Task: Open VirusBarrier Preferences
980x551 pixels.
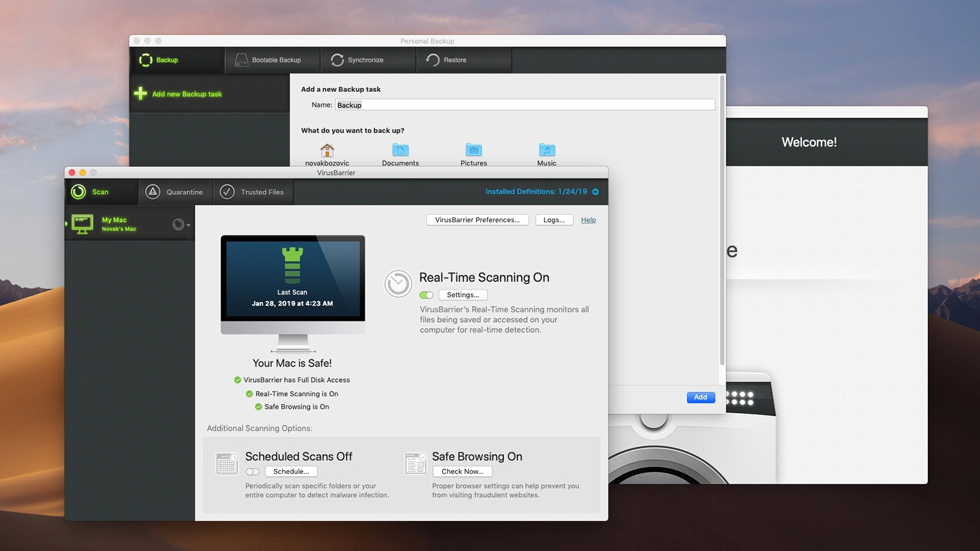Action: tap(477, 220)
